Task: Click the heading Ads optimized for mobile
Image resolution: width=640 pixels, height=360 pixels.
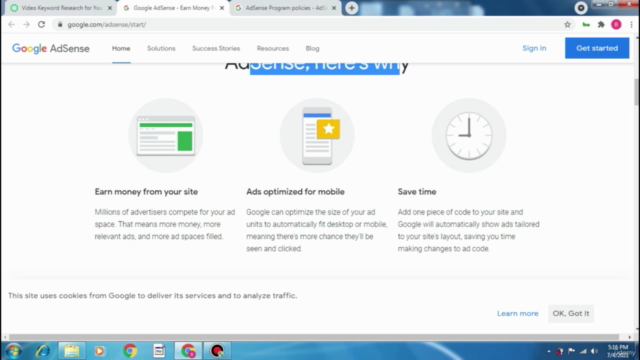Action: [x=295, y=192]
